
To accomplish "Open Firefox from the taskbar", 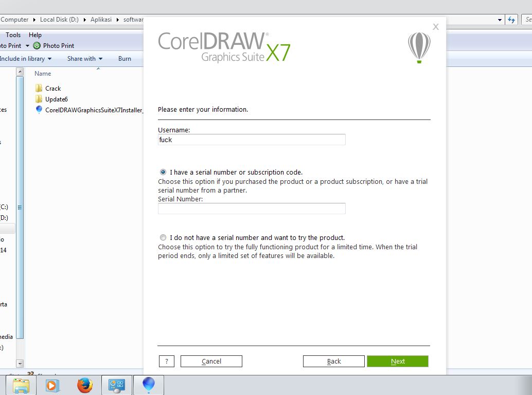I will click(85, 385).
